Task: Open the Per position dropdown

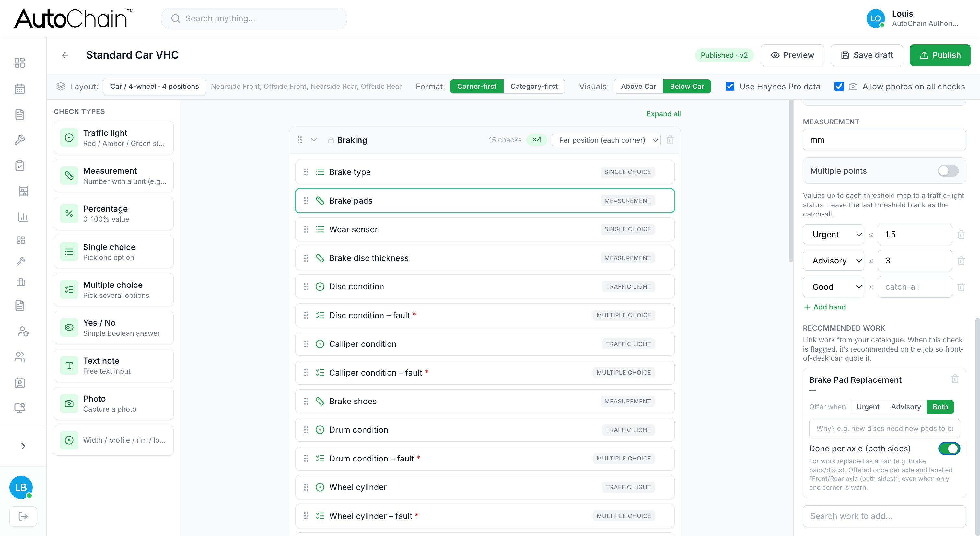Action: [606, 140]
